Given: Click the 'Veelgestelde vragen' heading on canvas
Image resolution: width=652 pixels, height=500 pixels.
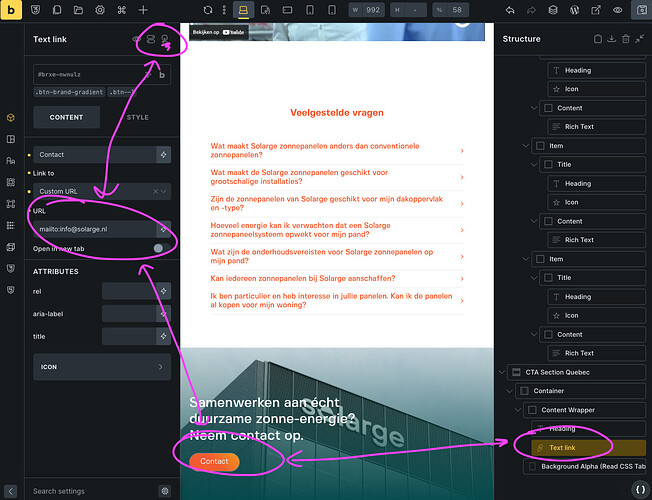Looking at the screenshot, I should 337,113.
